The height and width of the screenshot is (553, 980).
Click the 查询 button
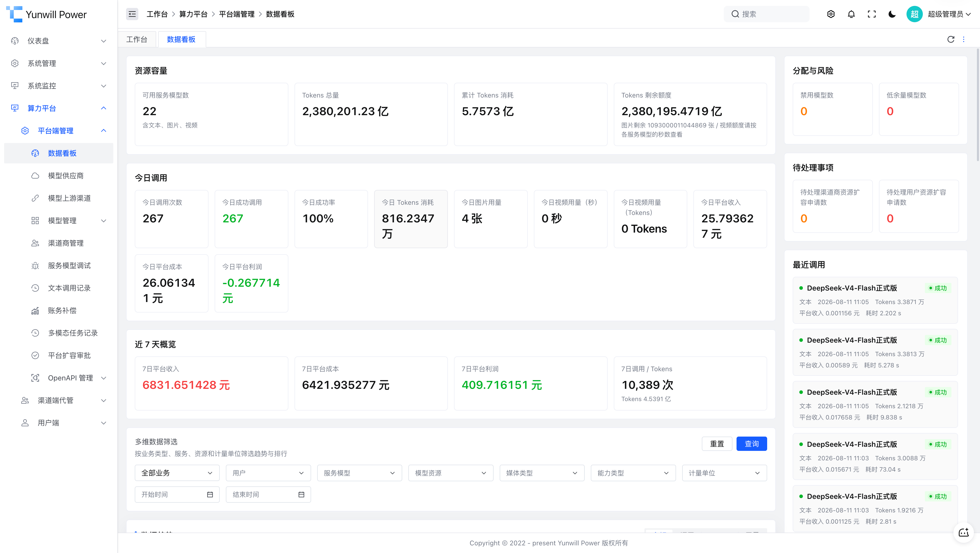751,444
